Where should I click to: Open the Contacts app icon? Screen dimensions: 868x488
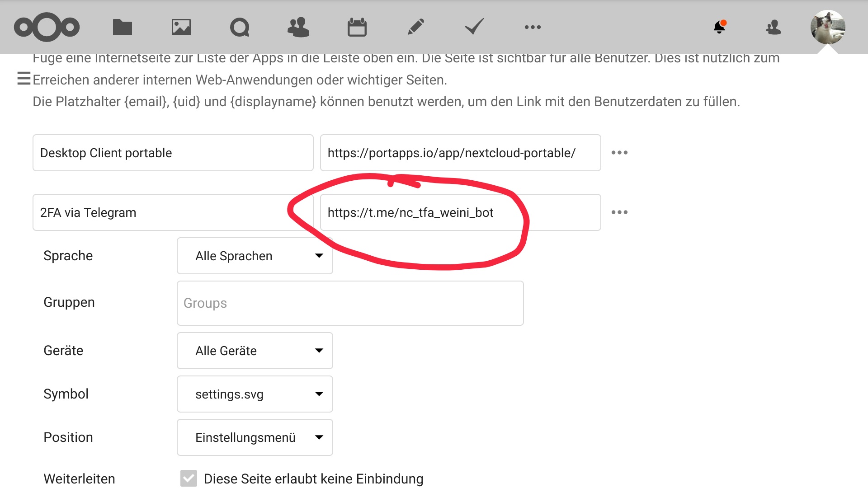point(298,27)
